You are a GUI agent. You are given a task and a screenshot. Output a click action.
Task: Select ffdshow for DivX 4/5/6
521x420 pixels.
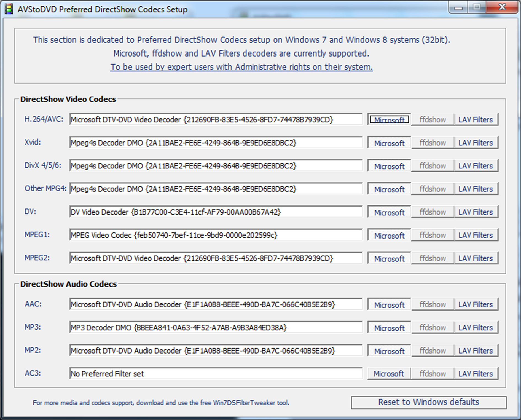point(433,166)
